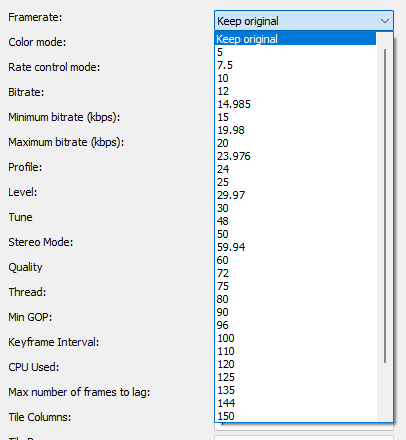406x440 pixels.
Task: Select framerate 15
Action: pos(295,117)
